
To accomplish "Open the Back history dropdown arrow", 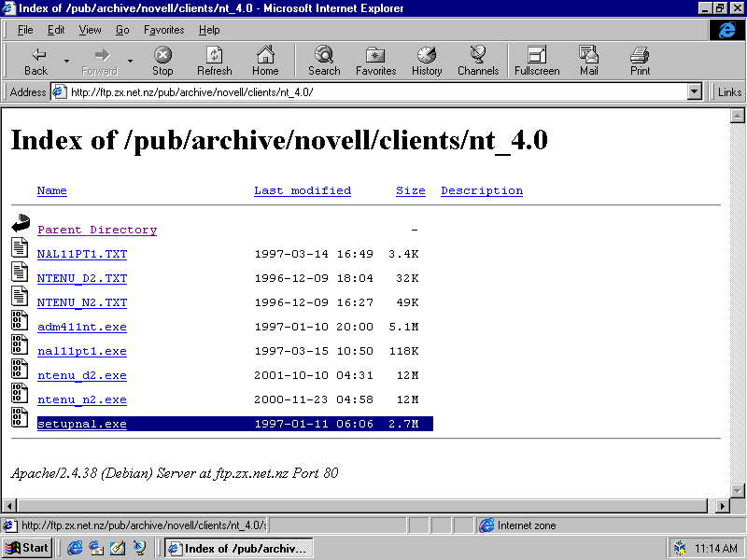I will tap(66, 61).
